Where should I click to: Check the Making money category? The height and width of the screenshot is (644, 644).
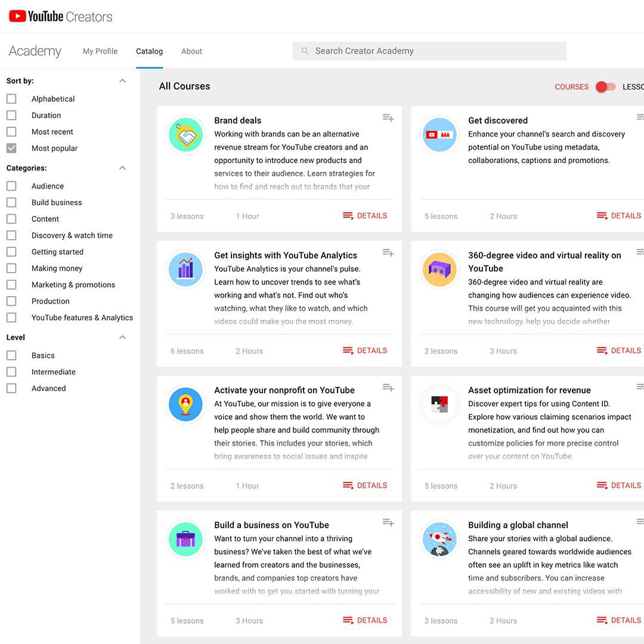pyautogui.click(x=11, y=268)
